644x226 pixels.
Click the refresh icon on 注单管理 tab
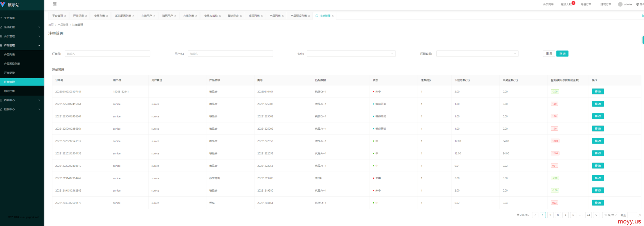click(x=317, y=16)
